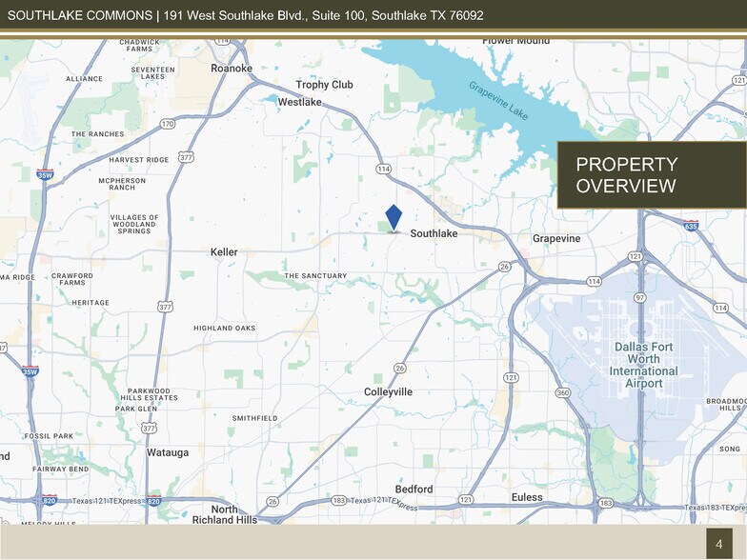
Task: Click the North Richland Hills label
Action: (225, 514)
